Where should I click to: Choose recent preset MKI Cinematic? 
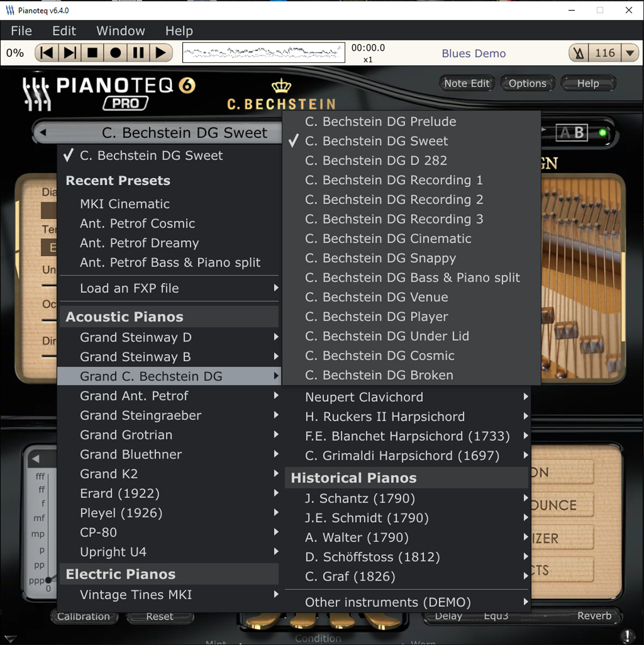[169, 204]
